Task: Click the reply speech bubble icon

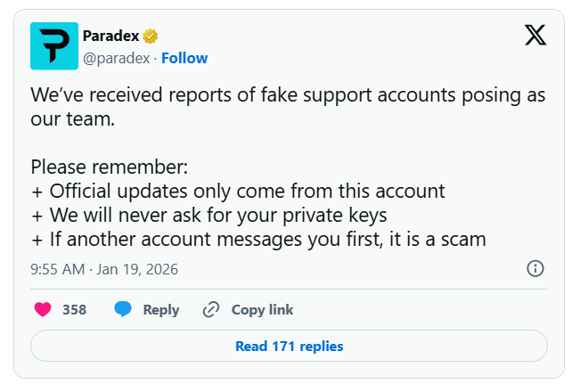Action: click(123, 310)
